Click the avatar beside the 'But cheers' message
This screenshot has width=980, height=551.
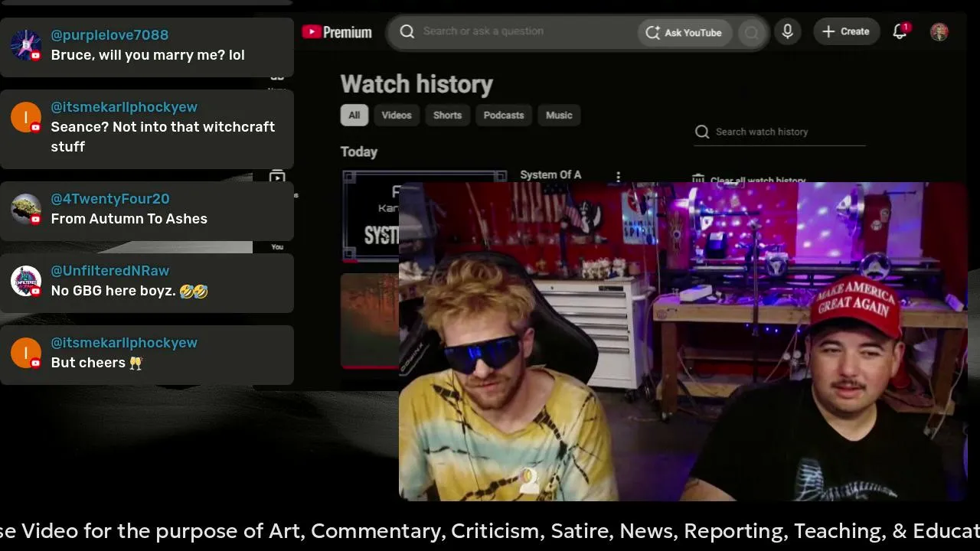(26, 353)
